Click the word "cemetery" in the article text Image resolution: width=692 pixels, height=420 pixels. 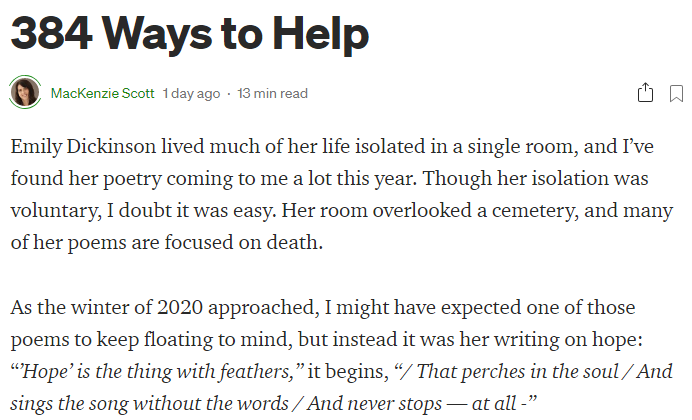tap(534, 211)
